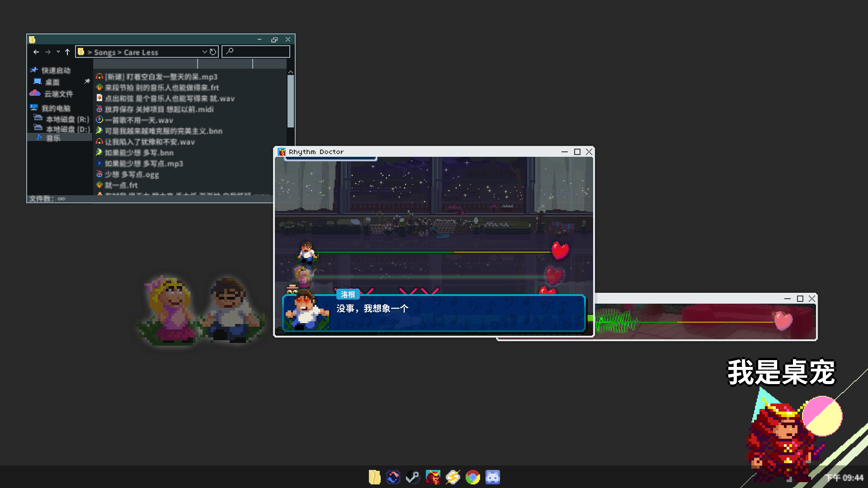Select 桌面 in the sidebar

[x=47, y=82]
